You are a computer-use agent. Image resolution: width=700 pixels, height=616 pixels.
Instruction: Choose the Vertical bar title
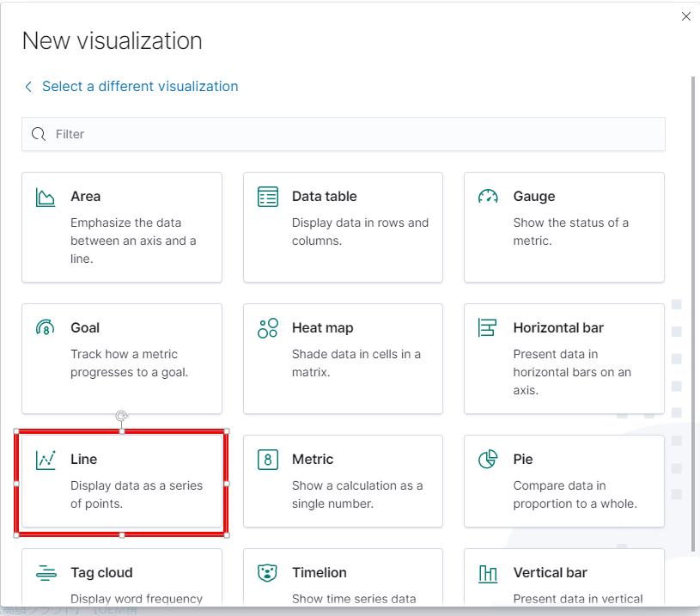pos(550,572)
